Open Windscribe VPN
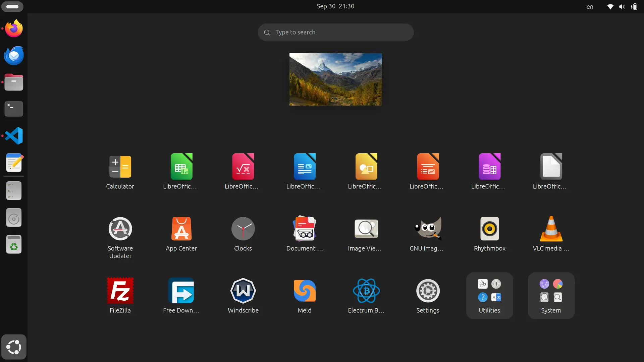The image size is (644, 362). [243, 291]
